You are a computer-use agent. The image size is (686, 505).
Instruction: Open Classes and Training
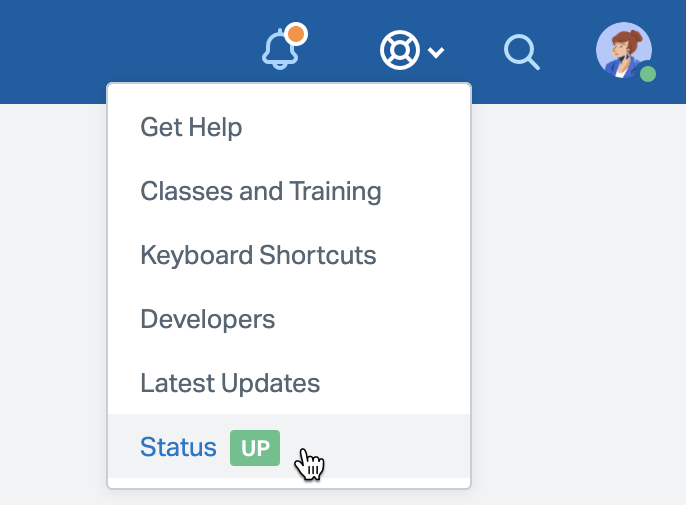260,191
